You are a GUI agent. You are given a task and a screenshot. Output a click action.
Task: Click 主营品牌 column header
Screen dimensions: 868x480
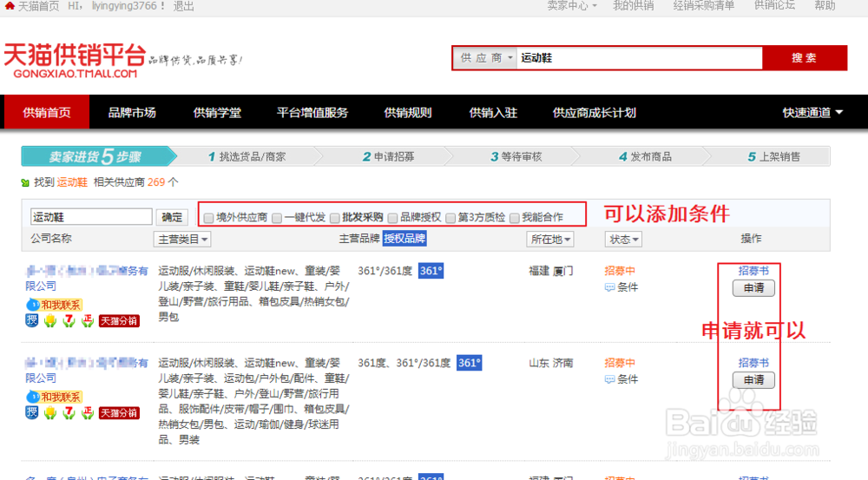tap(359, 239)
